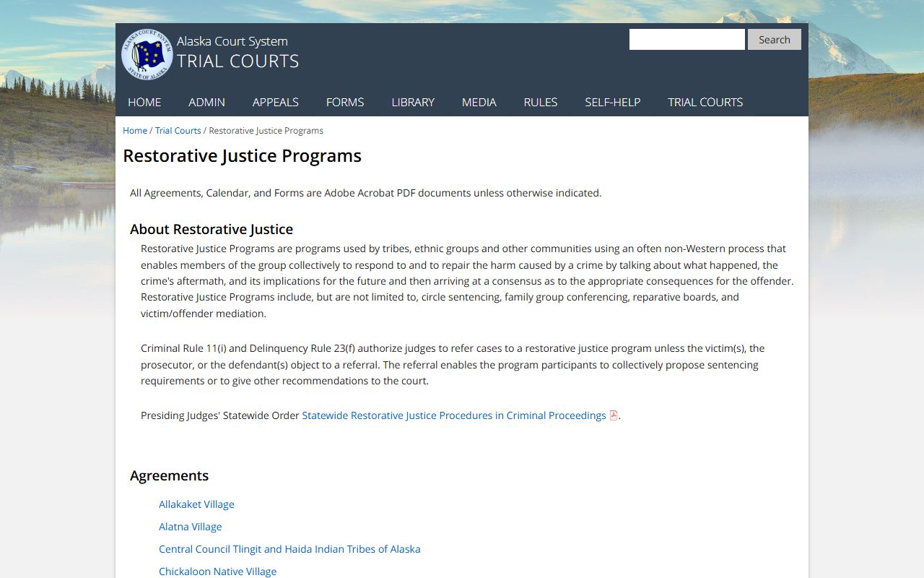Open the SELF-HELP menu item
924x578 pixels.
click(x=613, y=102)
